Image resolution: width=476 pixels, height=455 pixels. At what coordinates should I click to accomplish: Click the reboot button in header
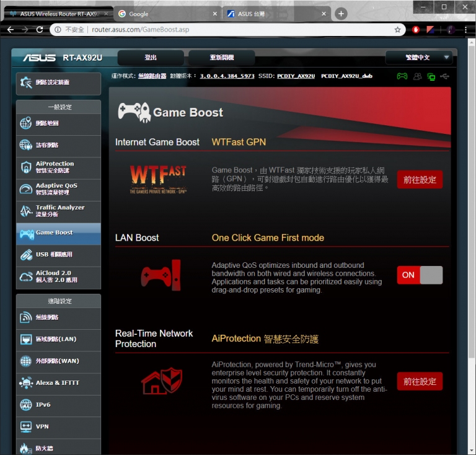222,58
